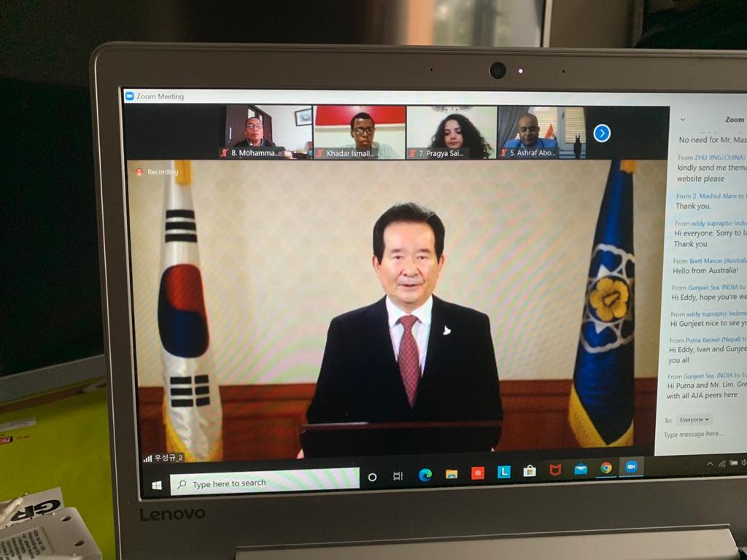Click the muted mic icon on 8. Mohamma tile
747x560 pixels.
coord(225,153)
